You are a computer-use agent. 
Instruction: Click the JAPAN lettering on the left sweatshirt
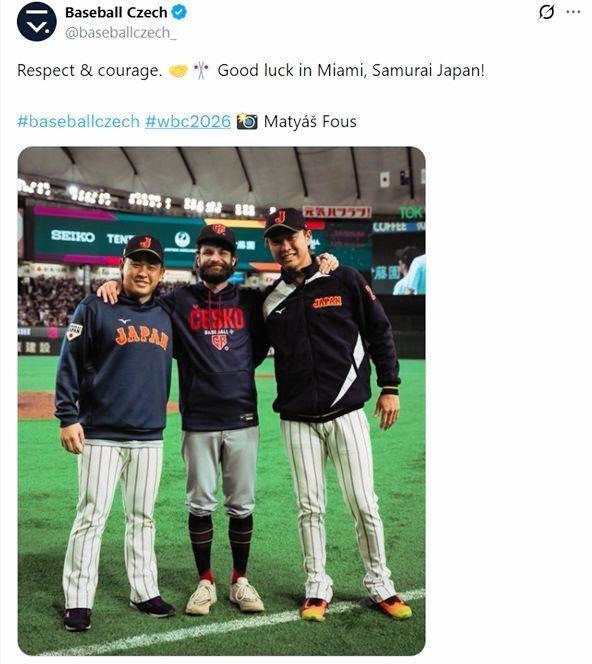pyautogui.click(x=141, y=337)
